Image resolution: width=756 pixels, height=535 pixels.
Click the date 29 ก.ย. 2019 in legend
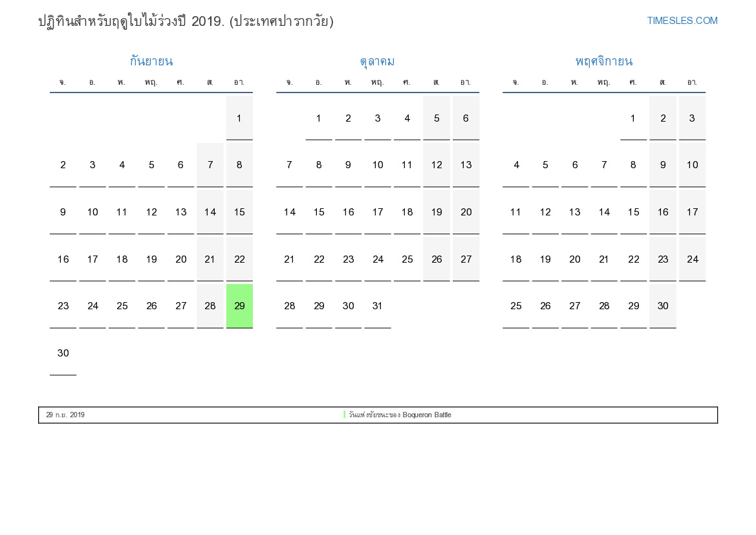pos(65,415)
